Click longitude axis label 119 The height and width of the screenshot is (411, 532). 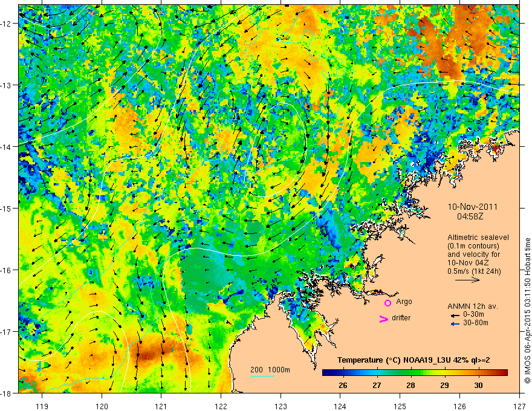coord(42,406)
